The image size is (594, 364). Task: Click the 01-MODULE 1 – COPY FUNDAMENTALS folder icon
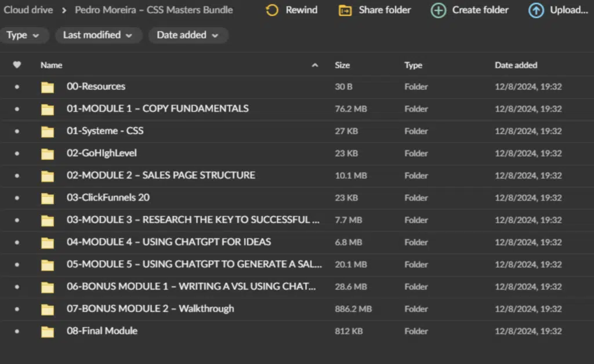pyautogui.click(x=48, y=110)
